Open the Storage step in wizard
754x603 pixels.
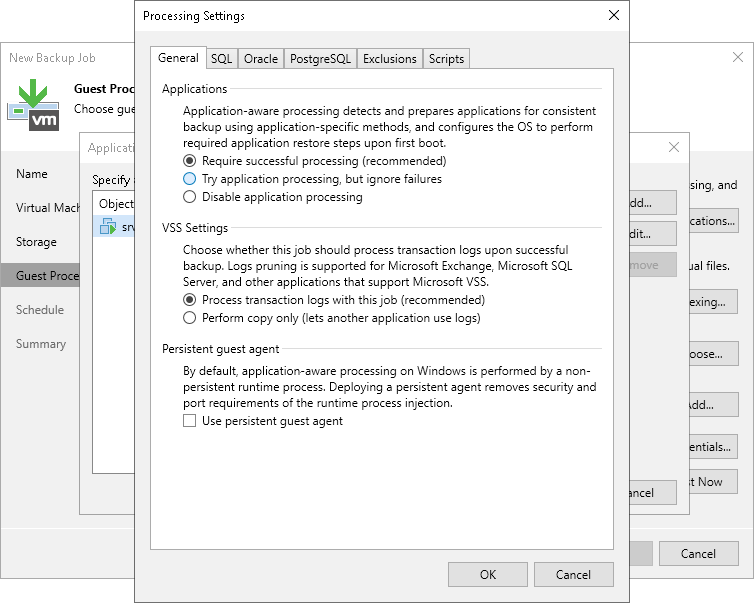pyautogui.click(x=36, y=241)
